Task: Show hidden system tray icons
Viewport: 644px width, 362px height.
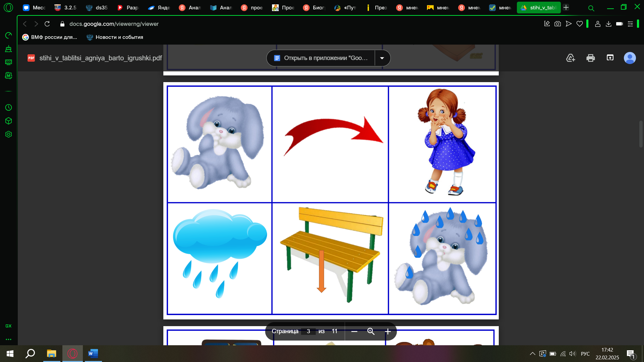Action: (x=532, y=354)
